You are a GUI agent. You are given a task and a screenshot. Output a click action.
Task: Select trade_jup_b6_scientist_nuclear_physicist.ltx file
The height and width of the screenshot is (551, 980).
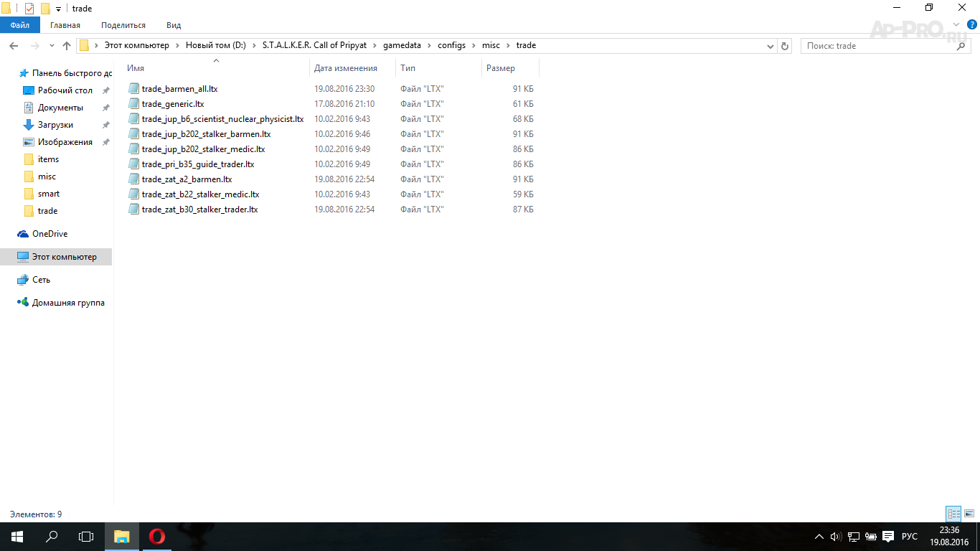point(222,119)
